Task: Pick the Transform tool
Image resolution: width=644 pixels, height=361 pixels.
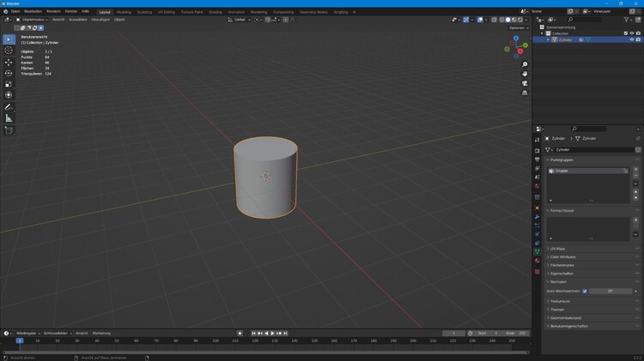Action: [9, 95]
